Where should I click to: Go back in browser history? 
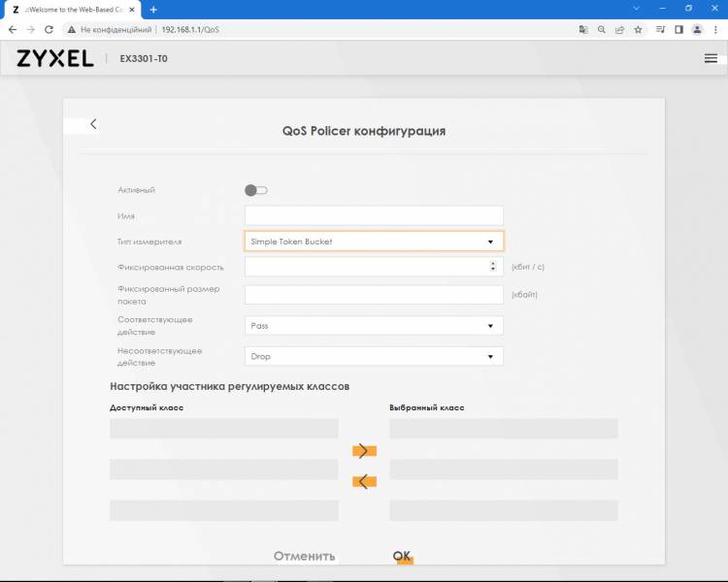pos(13,30)
